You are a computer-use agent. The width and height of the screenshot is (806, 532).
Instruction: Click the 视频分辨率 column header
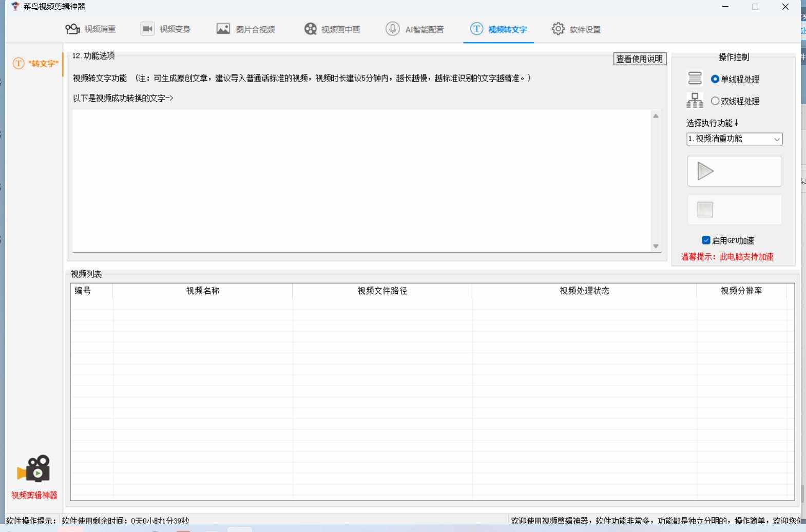742,291
